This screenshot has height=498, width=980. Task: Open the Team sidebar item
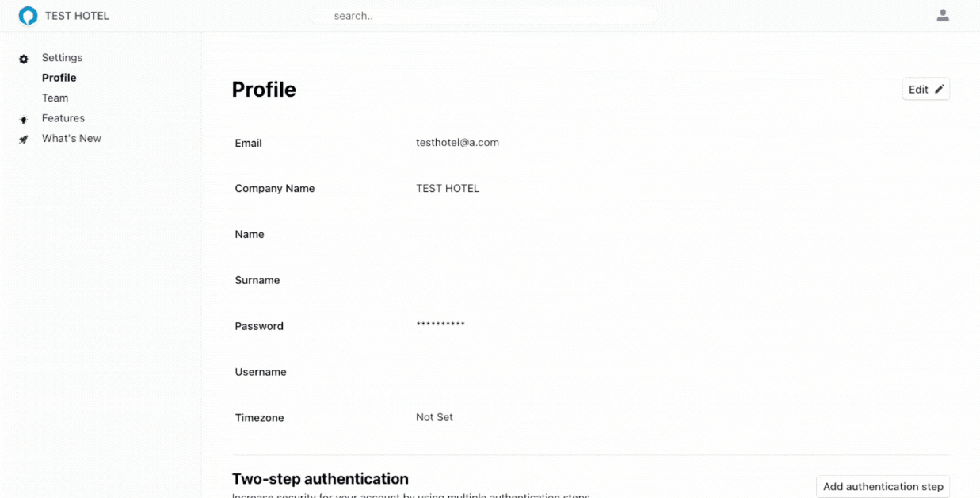(55, 98)
